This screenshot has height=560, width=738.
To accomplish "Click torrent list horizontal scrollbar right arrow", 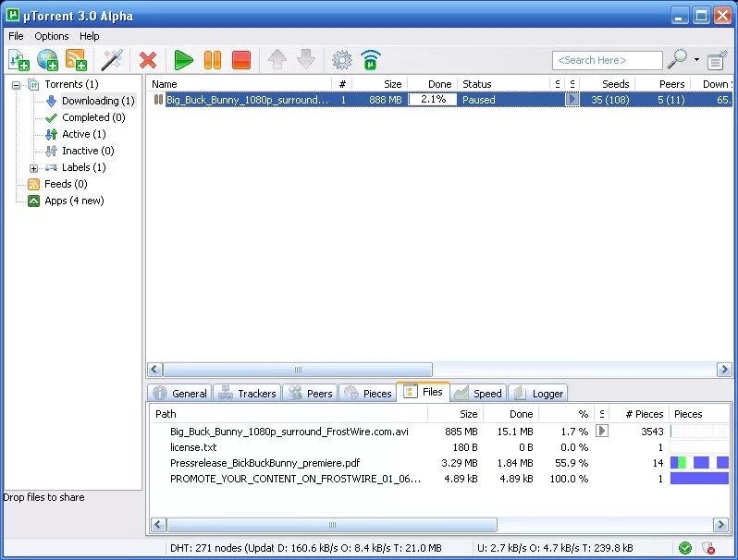I will [x=724, y=370].
